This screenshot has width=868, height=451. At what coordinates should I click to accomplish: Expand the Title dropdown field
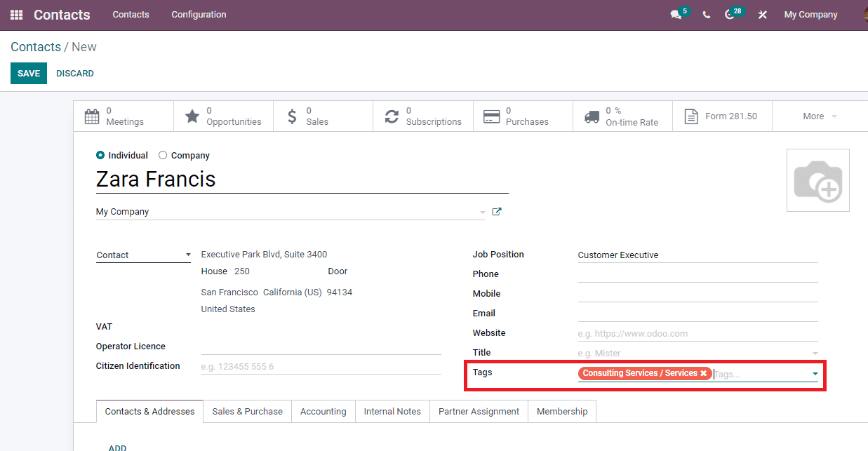pyautogui.click(x=815, y=354)
